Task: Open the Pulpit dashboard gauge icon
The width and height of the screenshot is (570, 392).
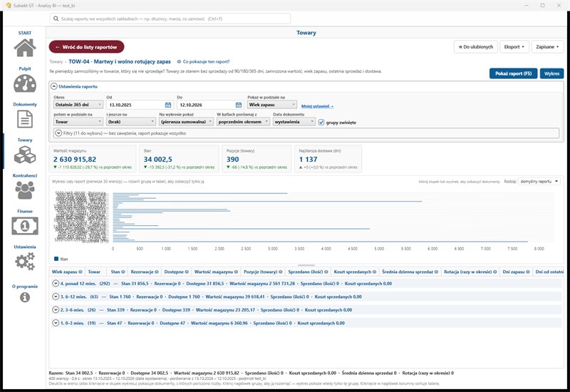Action: [x=25, y=83]
